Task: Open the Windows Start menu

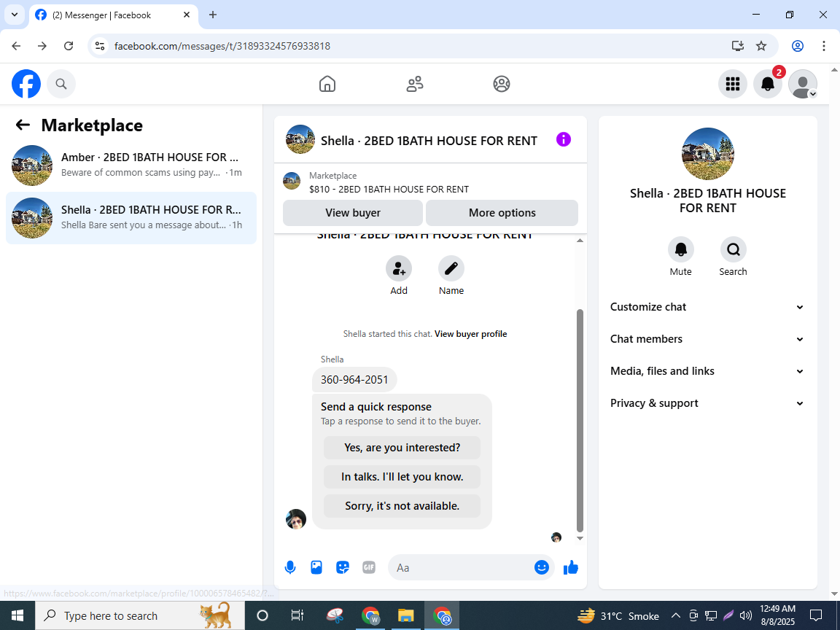Action: [17, 615]
